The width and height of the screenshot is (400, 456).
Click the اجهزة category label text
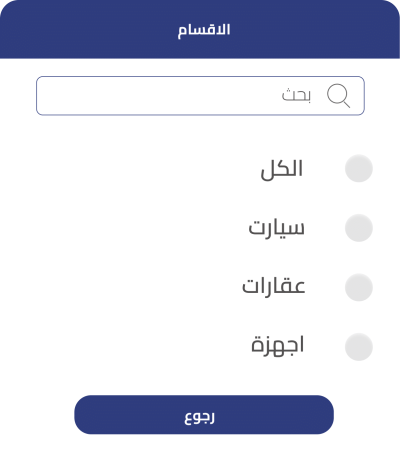tap(277, 346)
